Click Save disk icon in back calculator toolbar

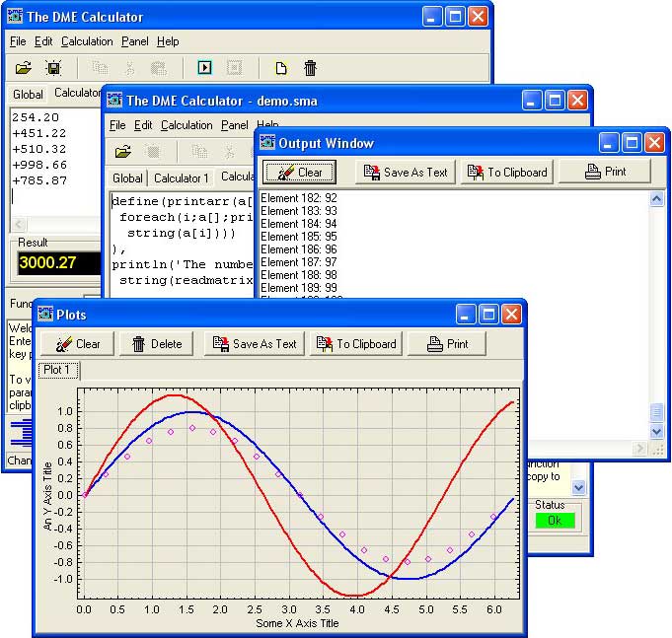tap(53, 68)
